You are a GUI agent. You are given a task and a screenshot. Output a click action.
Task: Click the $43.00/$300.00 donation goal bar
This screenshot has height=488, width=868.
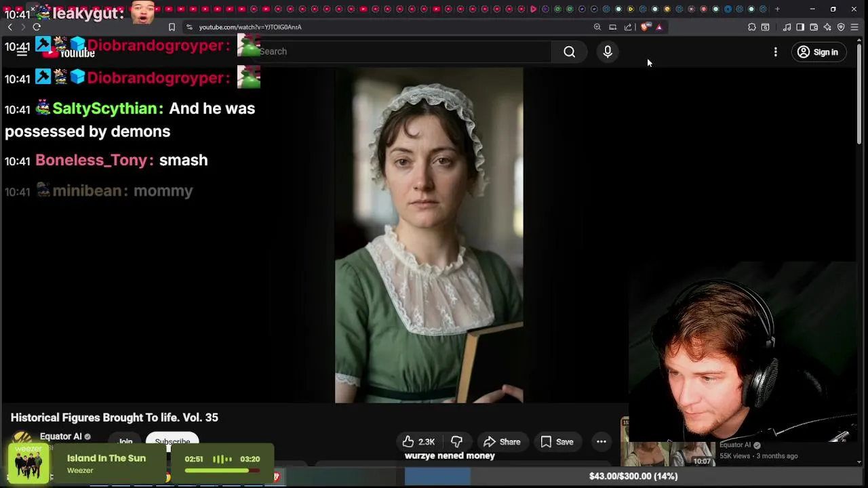coord(633,476)
